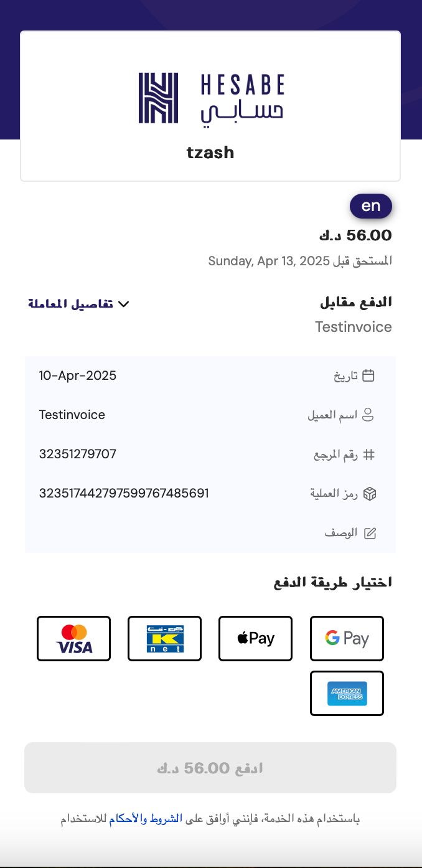Image resolution: width=422 pixels, height=868 pixels.
Task: Switch language using the en badge
Action: coord(371,206)
